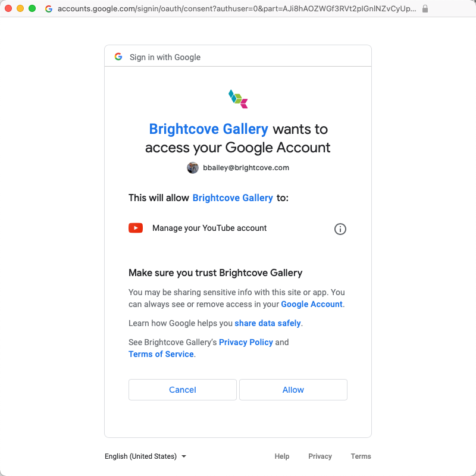Click the info icon beside YouTube permission
Viewport: 476px width, 476px height.
coord(340,229)
